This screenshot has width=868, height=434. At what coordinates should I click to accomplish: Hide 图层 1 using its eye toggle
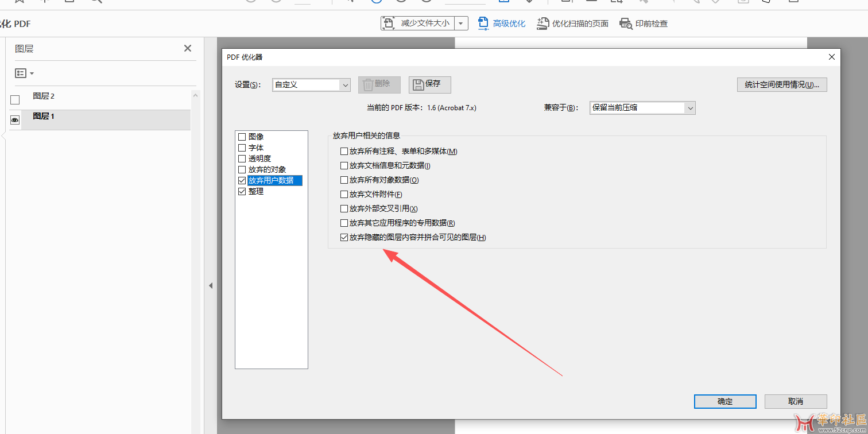click(x=14, y=119)
